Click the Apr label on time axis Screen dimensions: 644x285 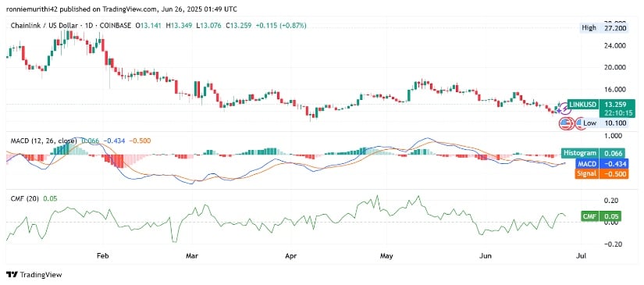point(291,256)
